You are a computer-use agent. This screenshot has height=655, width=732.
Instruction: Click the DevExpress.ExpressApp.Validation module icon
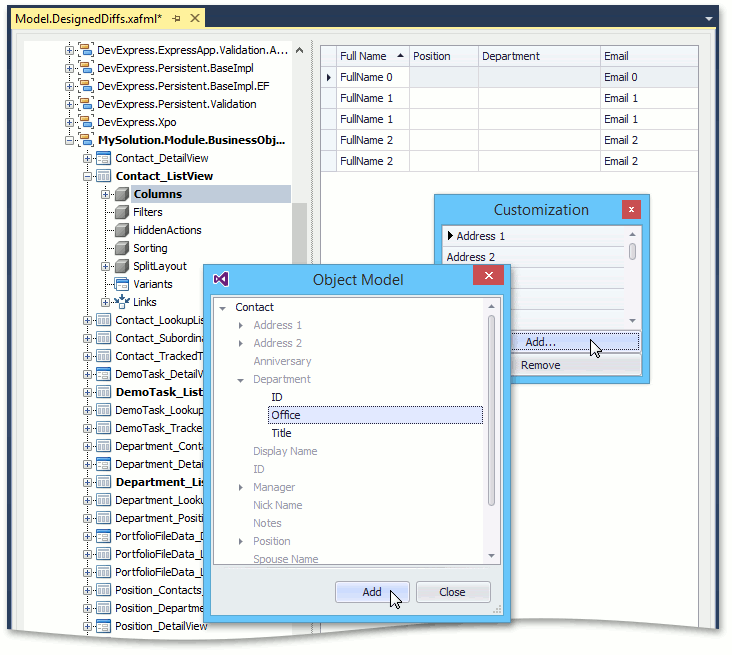85,49
